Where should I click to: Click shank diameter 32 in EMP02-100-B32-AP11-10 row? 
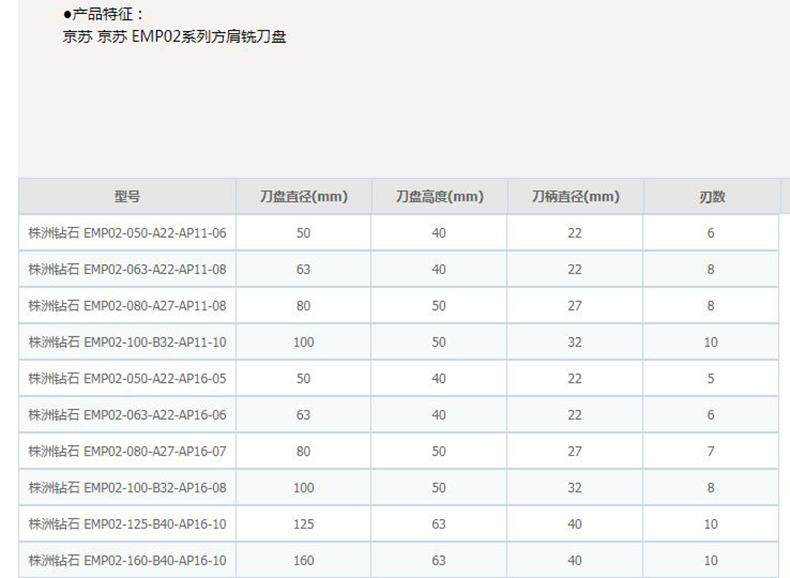pos(575,342)
